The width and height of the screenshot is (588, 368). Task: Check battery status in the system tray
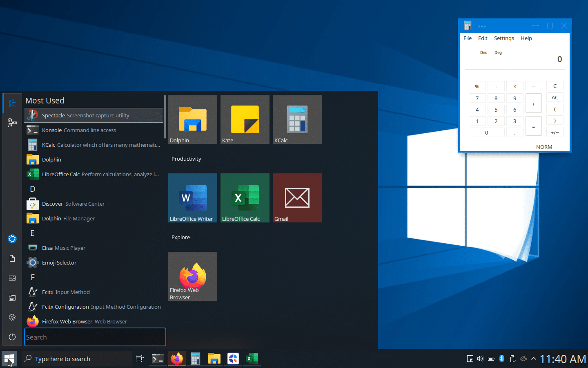click(x=491, y=359)
